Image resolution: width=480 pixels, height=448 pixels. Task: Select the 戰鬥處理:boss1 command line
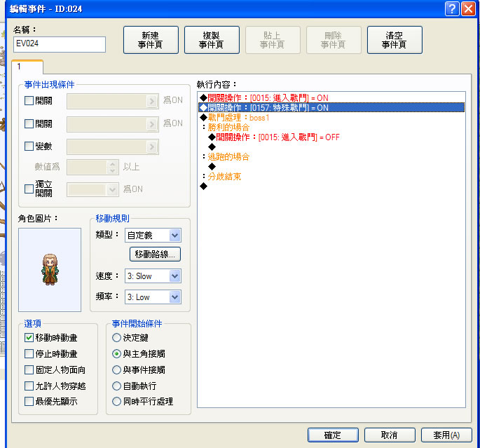tap(235, 118)
